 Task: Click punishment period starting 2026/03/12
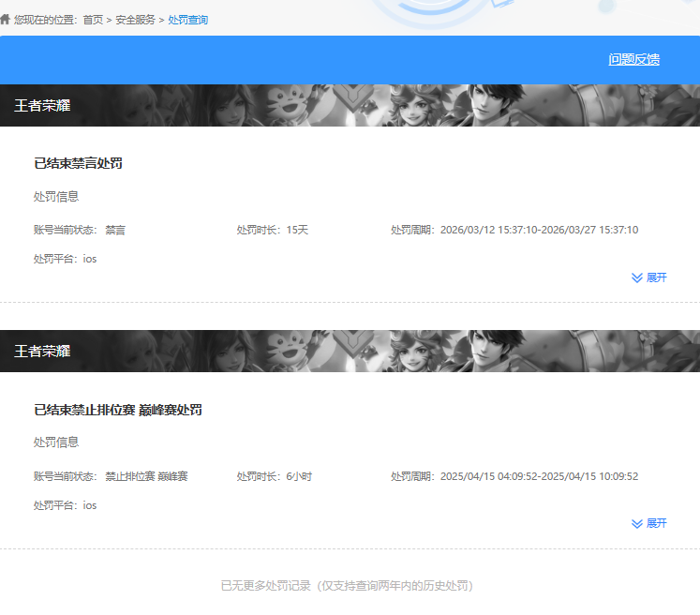tap(514, 230)
